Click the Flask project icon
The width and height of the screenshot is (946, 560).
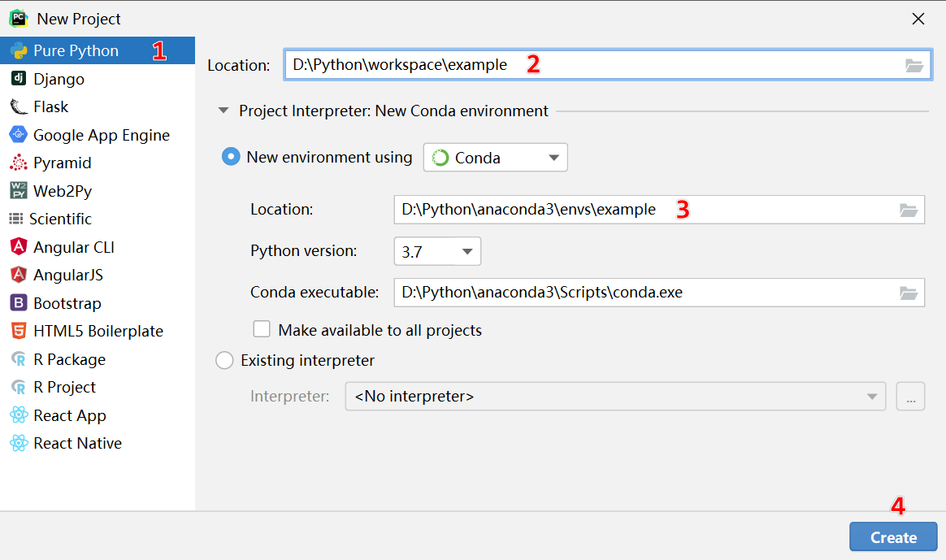19,106
